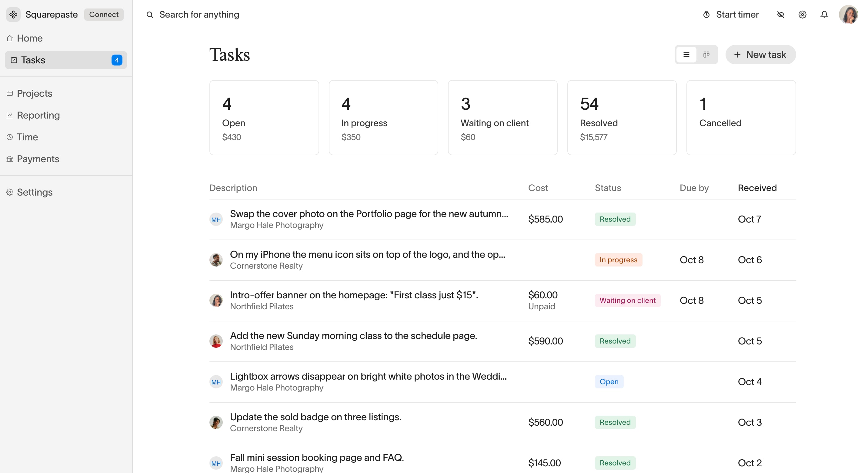Sort by the Status column header

(x=608, y=188)
